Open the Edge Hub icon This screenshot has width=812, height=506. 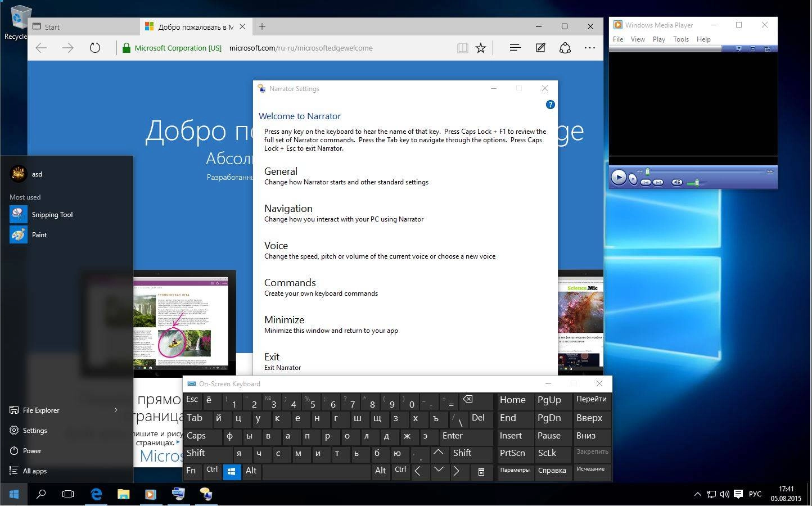515,48
